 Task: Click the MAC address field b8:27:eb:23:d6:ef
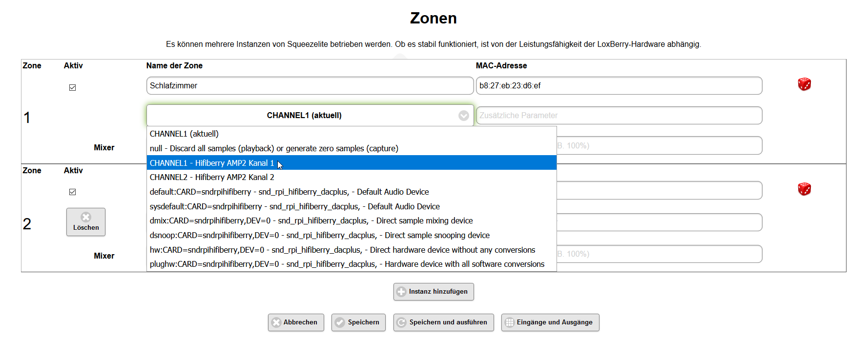click(619, 86)
